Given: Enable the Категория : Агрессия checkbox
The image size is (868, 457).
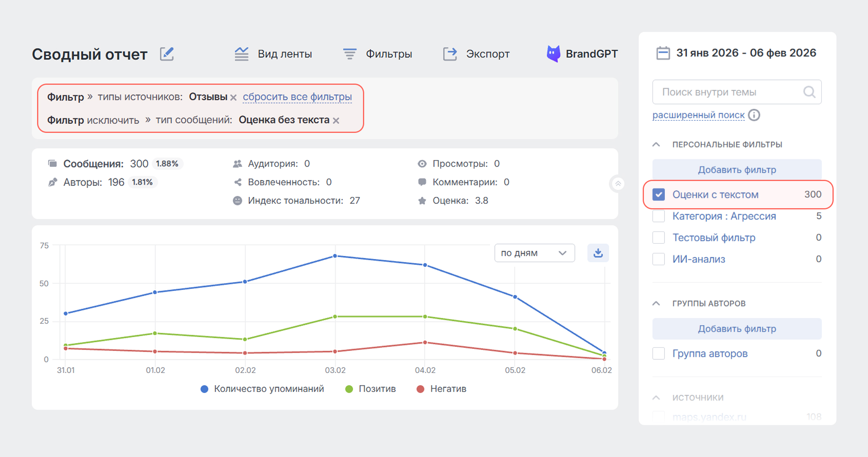Looking at the screenshot, I should 658,216.
